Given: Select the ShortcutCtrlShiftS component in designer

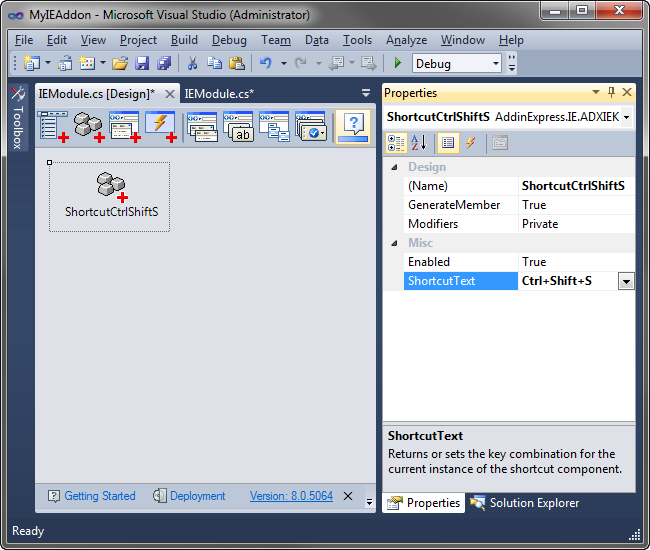Looking at the screenshot, I should point(109,197).
